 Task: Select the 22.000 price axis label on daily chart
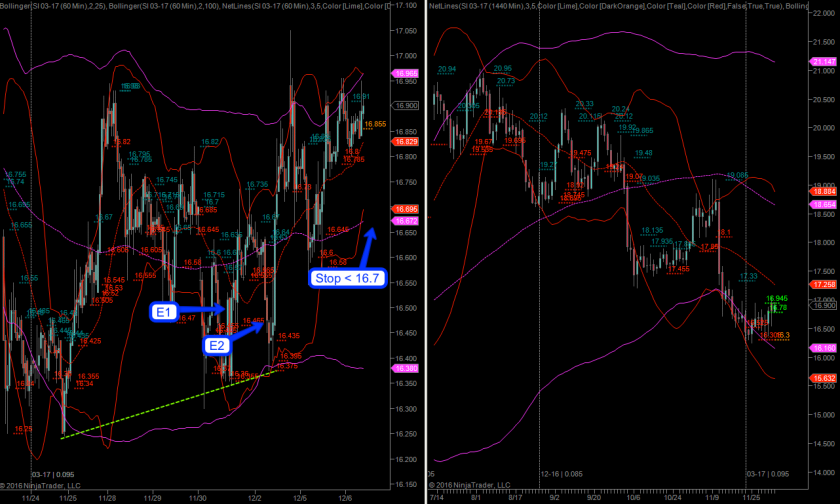point(824,13)
